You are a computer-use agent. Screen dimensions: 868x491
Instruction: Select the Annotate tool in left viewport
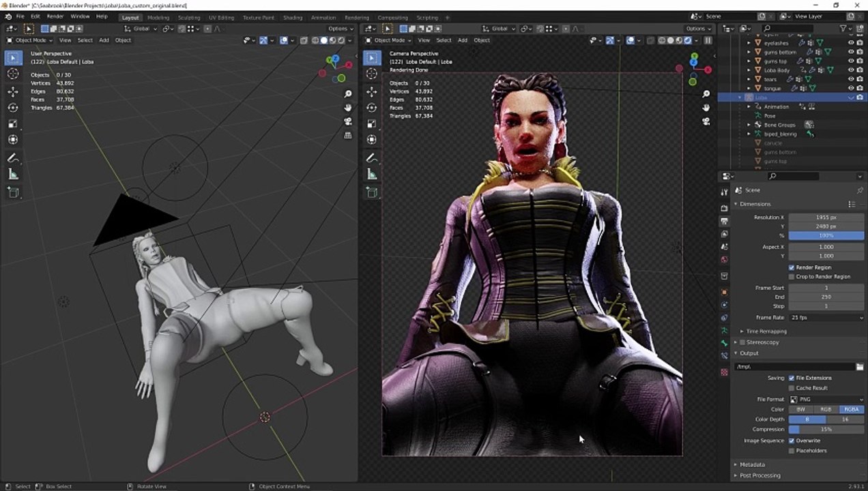13,158
